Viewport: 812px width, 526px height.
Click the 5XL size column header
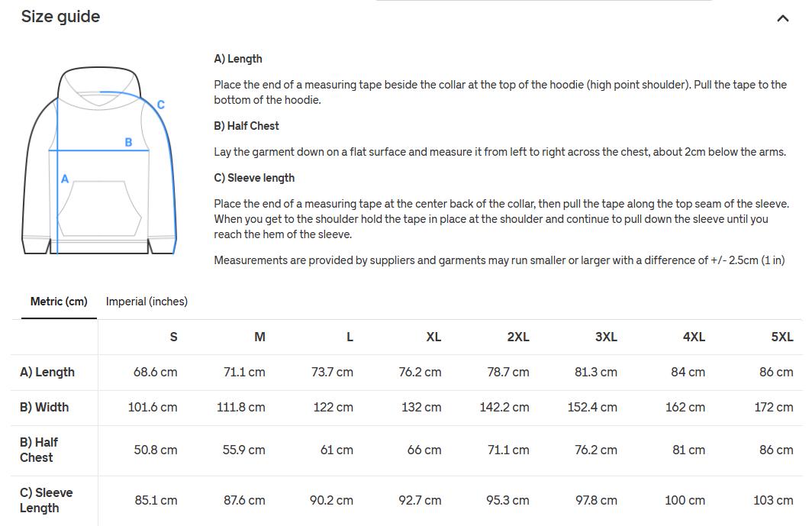[781, 337]
